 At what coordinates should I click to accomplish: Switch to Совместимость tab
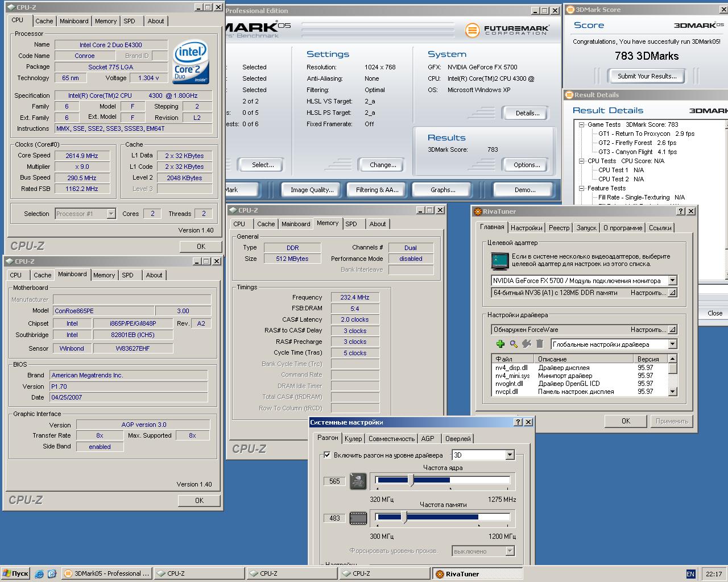391,439
